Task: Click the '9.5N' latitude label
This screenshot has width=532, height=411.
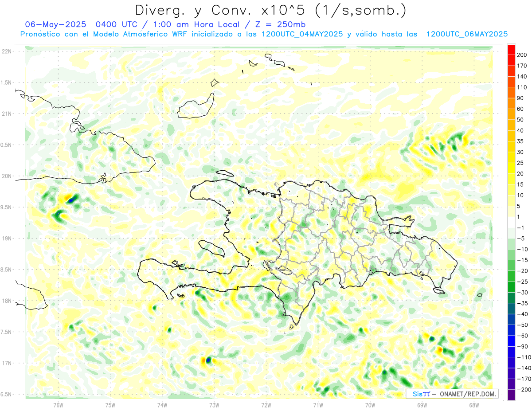Action: [6, 207]
